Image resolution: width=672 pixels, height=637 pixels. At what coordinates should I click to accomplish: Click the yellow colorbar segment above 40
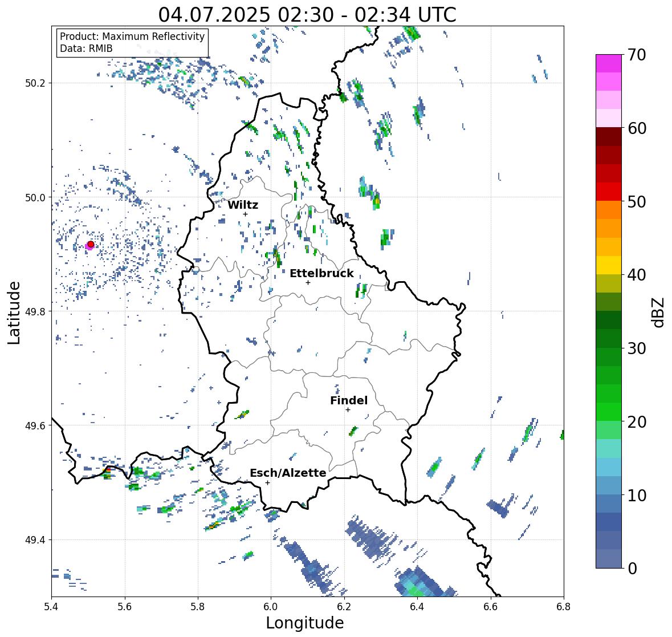tap(609, 265)
